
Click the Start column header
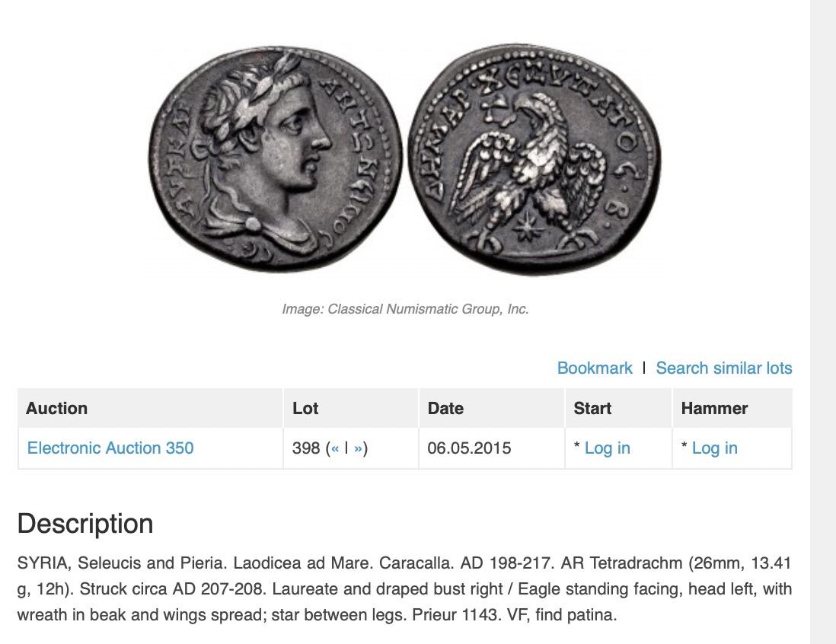click(592, 409)
